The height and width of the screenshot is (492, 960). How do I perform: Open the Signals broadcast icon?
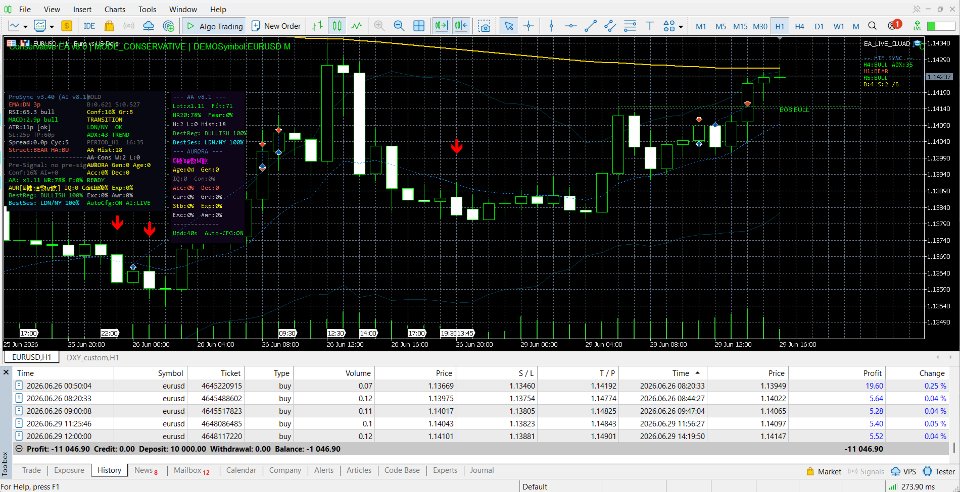point(129,26)
